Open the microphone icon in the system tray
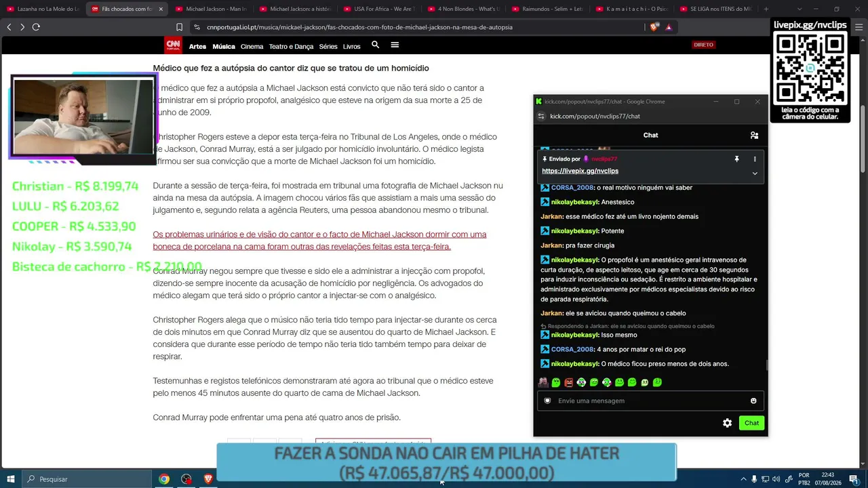Viewport: 868px width, 488px height. coord(754,479)
